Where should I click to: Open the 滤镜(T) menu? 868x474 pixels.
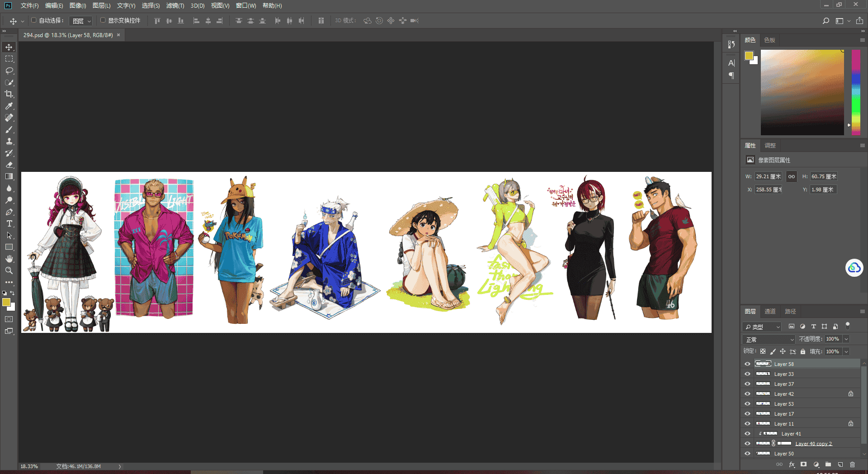tap(175, 5)
